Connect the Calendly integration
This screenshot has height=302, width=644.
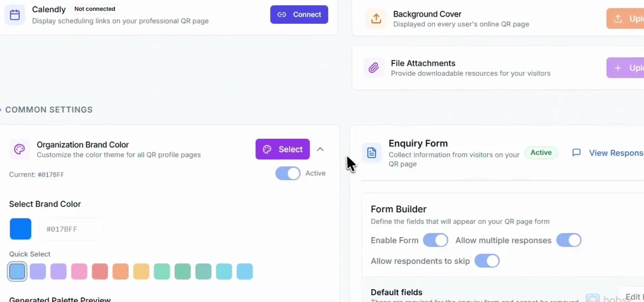coord(299,15)
